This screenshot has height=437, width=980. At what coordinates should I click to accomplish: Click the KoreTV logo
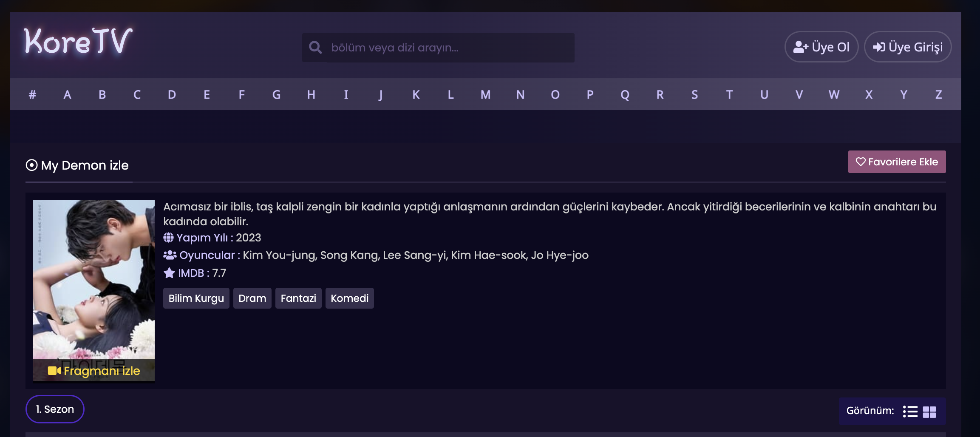click(78, 42)
